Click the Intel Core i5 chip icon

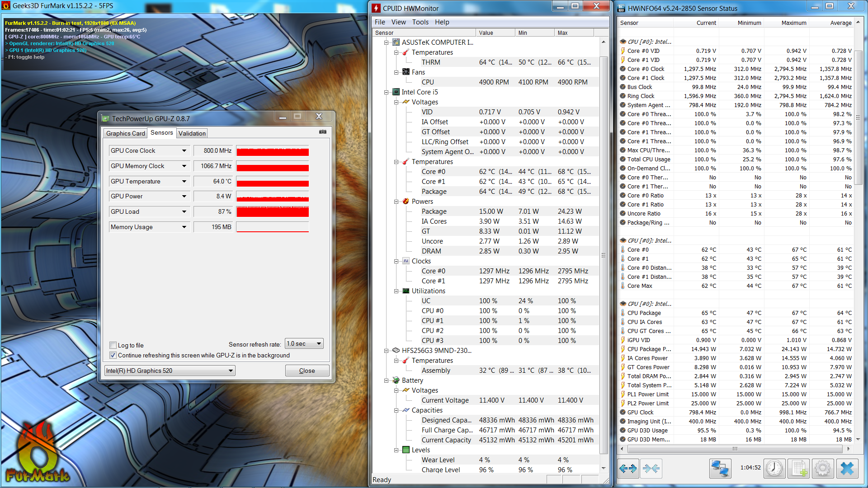point(396,92)
